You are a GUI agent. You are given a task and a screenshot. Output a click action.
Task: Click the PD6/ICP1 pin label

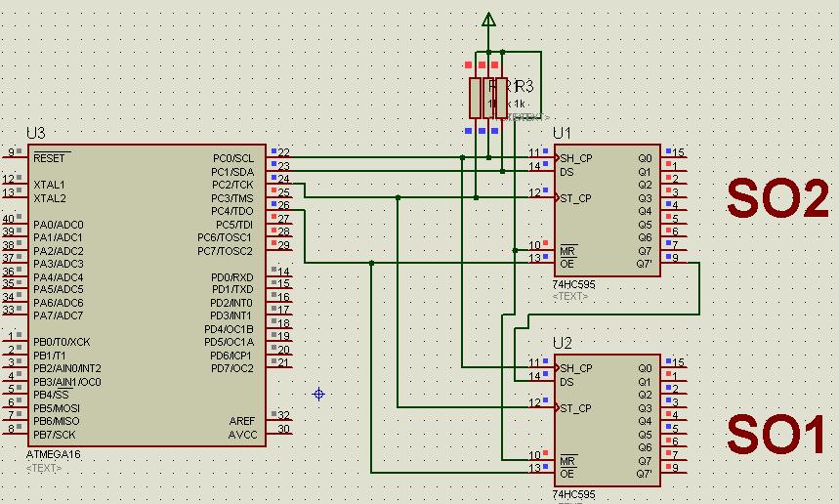[x=231, y=356]
